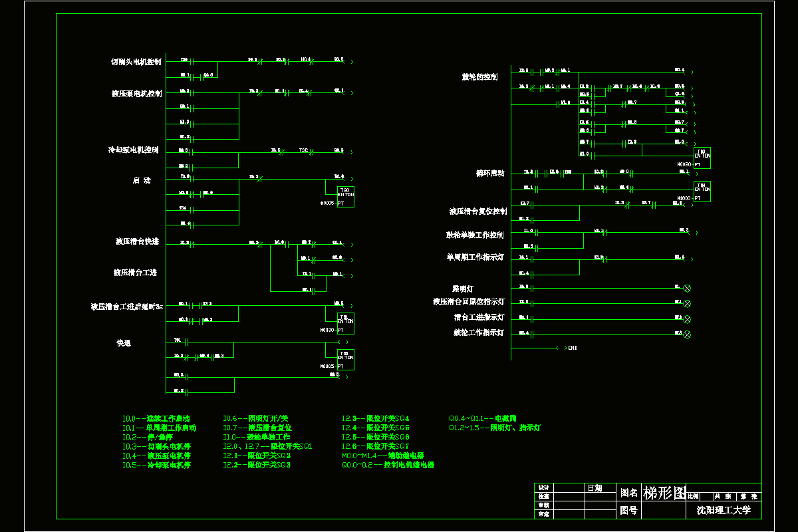Select the 液压泵电机控制 label
The width and height of the screenshot is (798, 532).
(136, 94)
